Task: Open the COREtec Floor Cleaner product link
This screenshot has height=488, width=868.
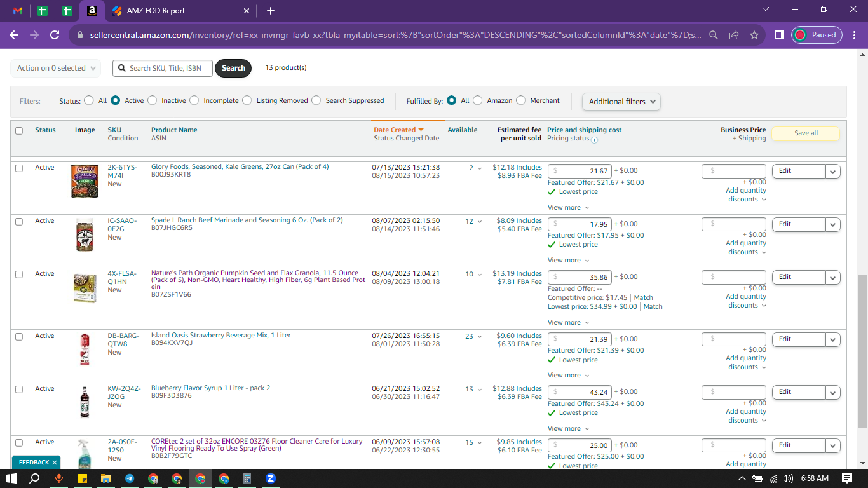Action: pos(257,445)
